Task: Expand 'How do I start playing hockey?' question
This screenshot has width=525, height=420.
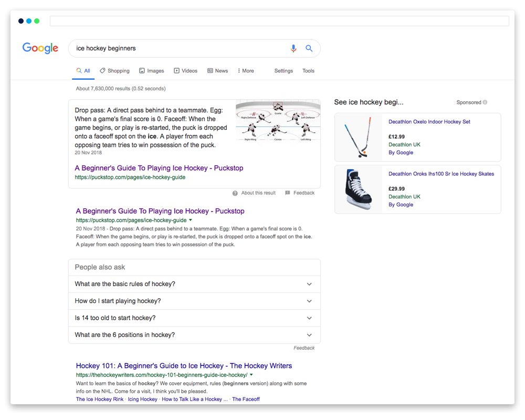Action: (x=309, y=301)
